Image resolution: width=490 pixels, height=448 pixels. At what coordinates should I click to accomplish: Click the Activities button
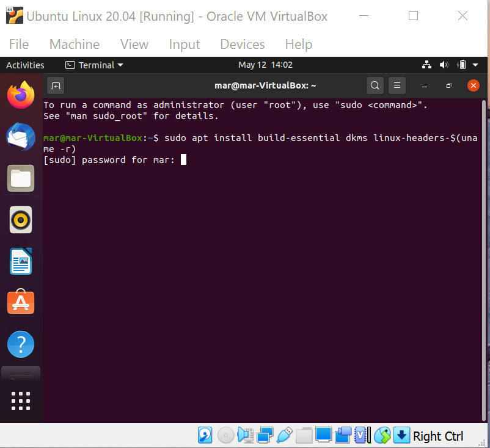(24, 65)
